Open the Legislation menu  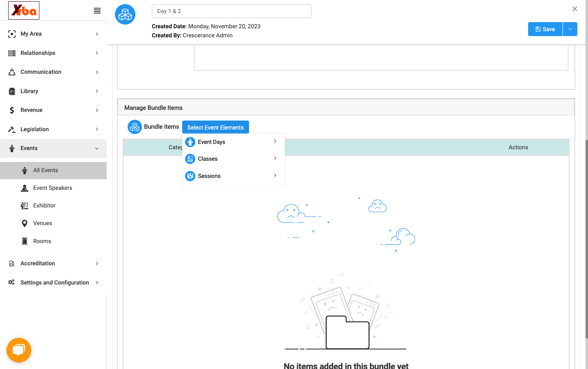pos(53,129)
